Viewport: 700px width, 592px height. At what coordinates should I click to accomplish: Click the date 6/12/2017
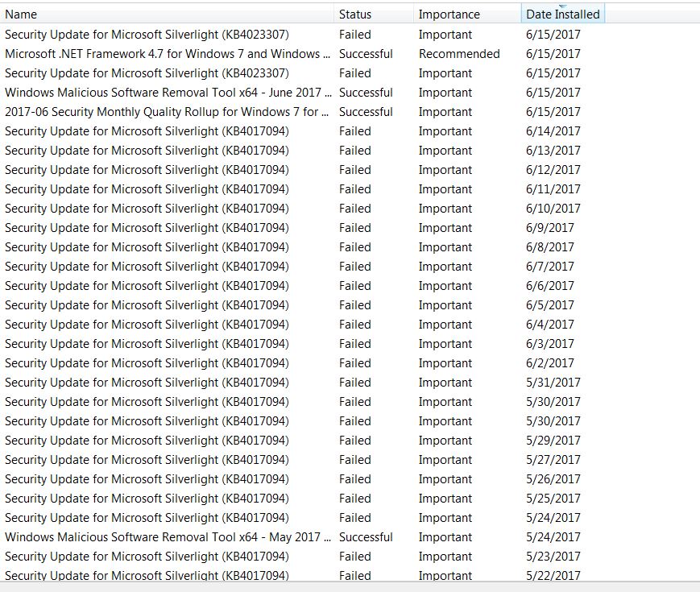[553, 170]
